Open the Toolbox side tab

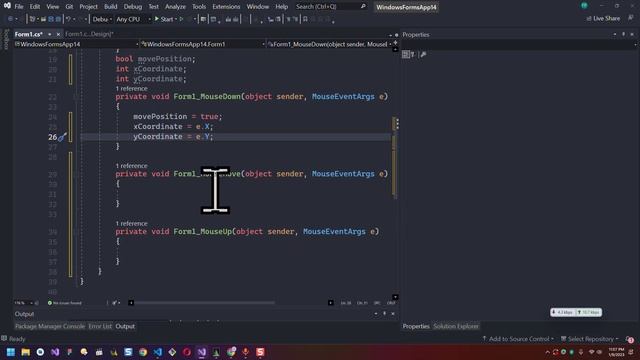point(6,39)
